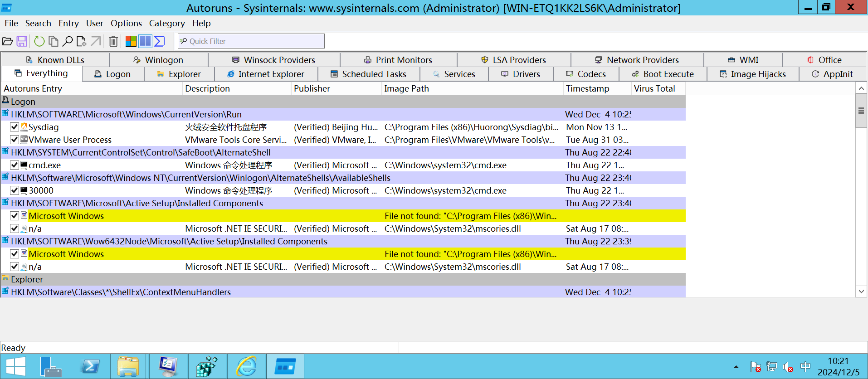The height and width of the screenshot is (379, 868).
Task: Select the SafeBoot\AlternateShell registry key row
Action: coord(343,152)
